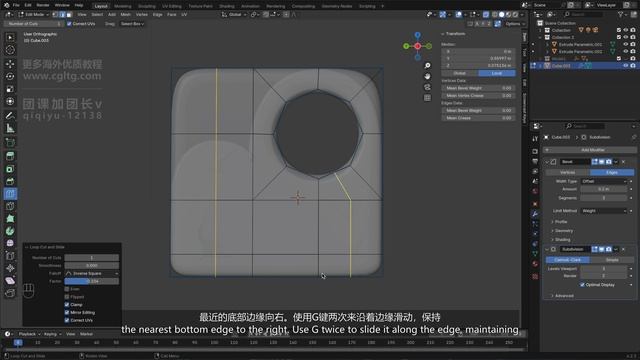
Task: Select the Measure tool
Action: tap(10, 128)
